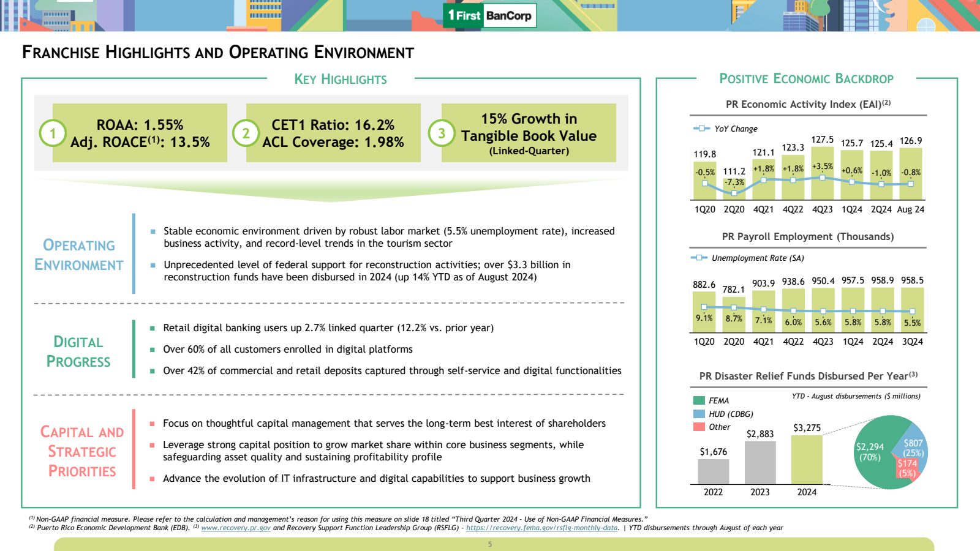Click the YoY Change legend marker
The image size is (980, 551).
click(701, 129)
